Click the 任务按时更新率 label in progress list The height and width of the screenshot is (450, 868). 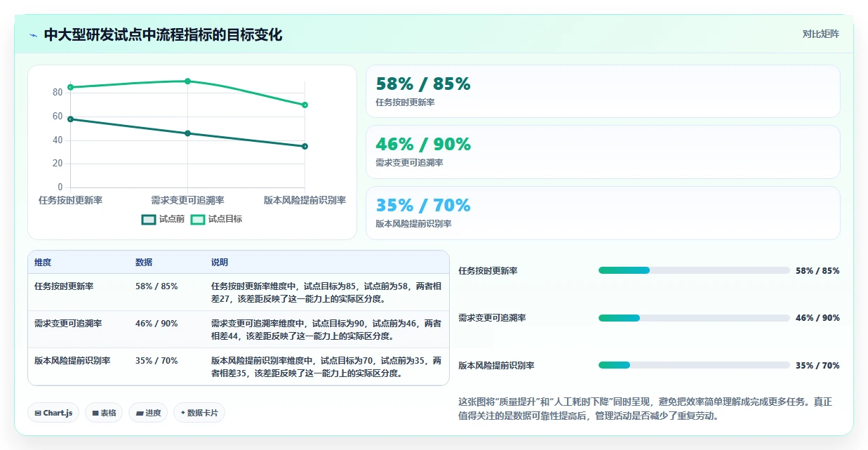[488, 271]
